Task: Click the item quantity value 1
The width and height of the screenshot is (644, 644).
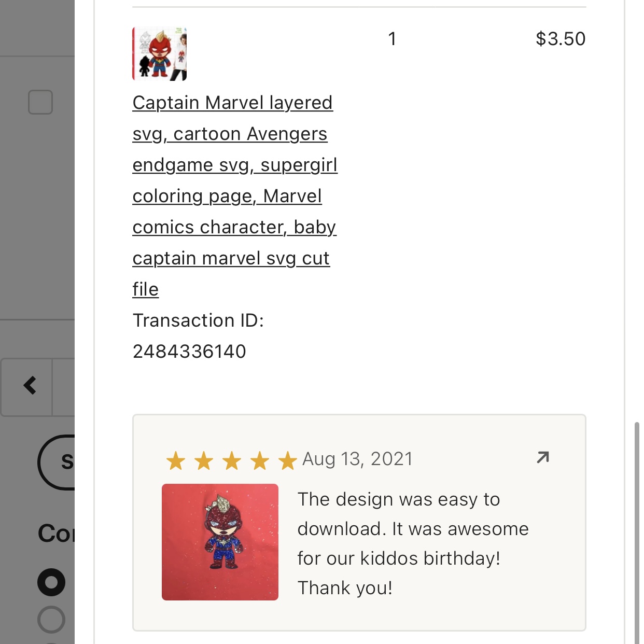Action: tap(393, 39)
